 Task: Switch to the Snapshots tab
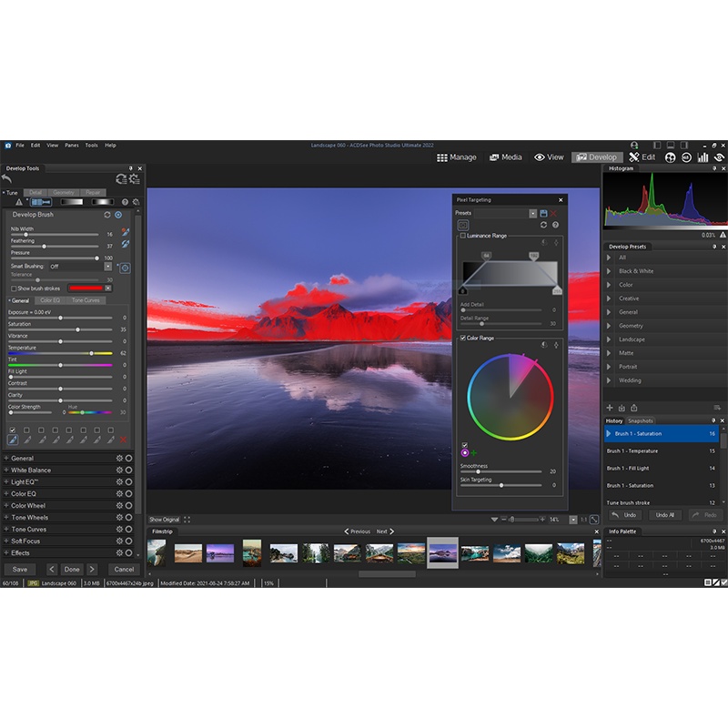tap(641, 421)
